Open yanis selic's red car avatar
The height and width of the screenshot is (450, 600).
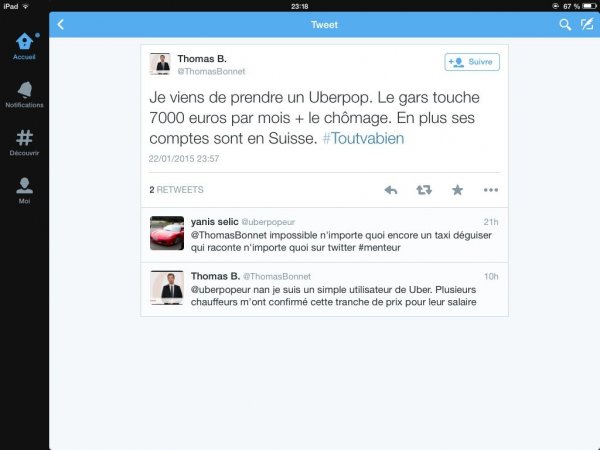tap(167, 233)
